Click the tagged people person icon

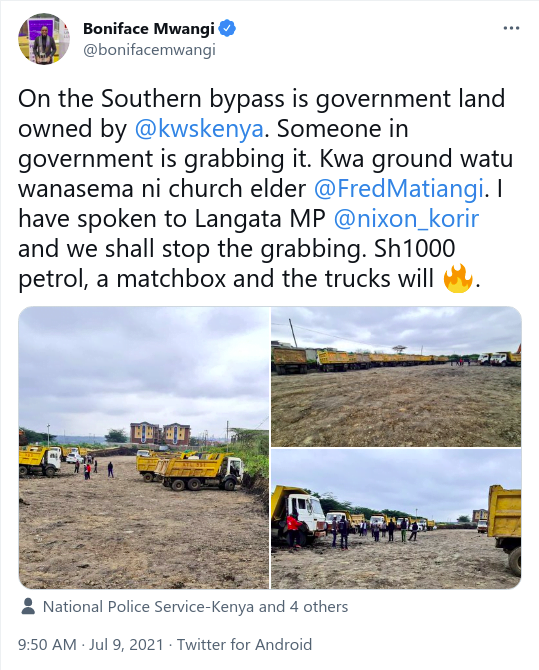[28, 606]
